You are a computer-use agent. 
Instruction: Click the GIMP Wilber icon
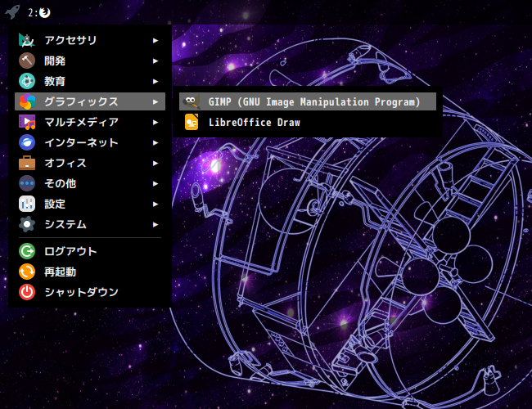[192, 101]
